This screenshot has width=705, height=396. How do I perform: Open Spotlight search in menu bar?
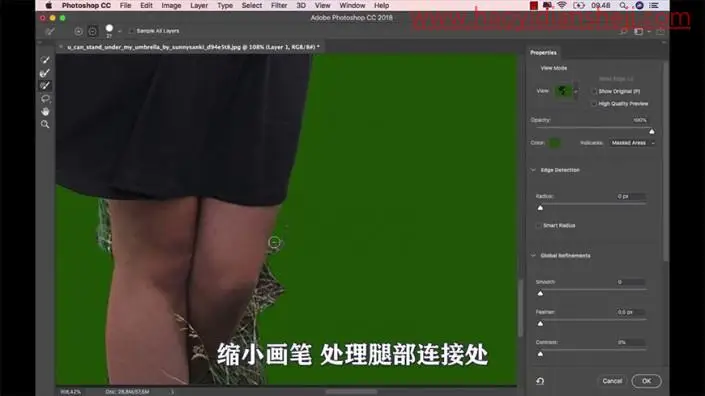point(623,5)
